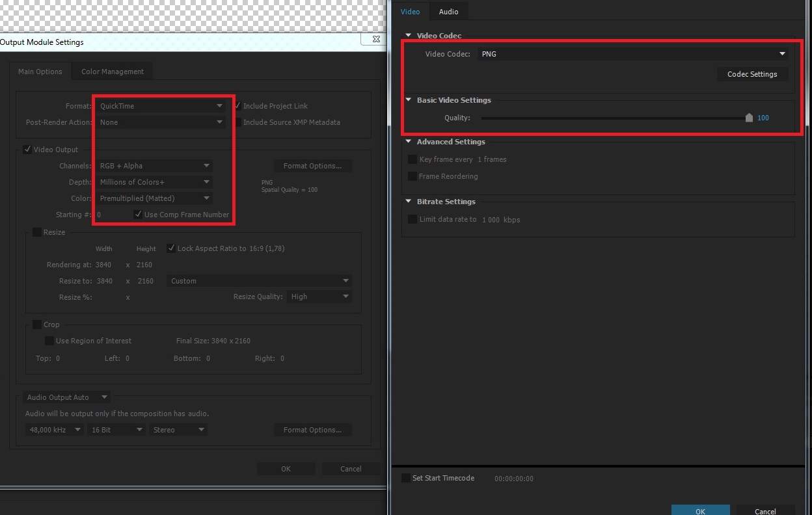This screenshot has width=812, height=515.
Task: Toggle the Set Start Timecode checkbox
Action: 406,478
